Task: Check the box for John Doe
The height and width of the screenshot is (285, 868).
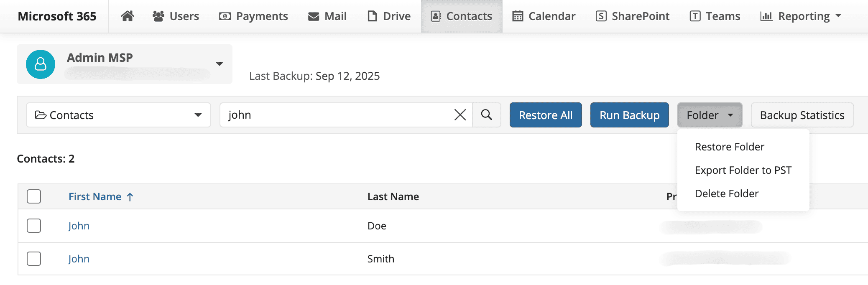Action: [x=34, y=226]
